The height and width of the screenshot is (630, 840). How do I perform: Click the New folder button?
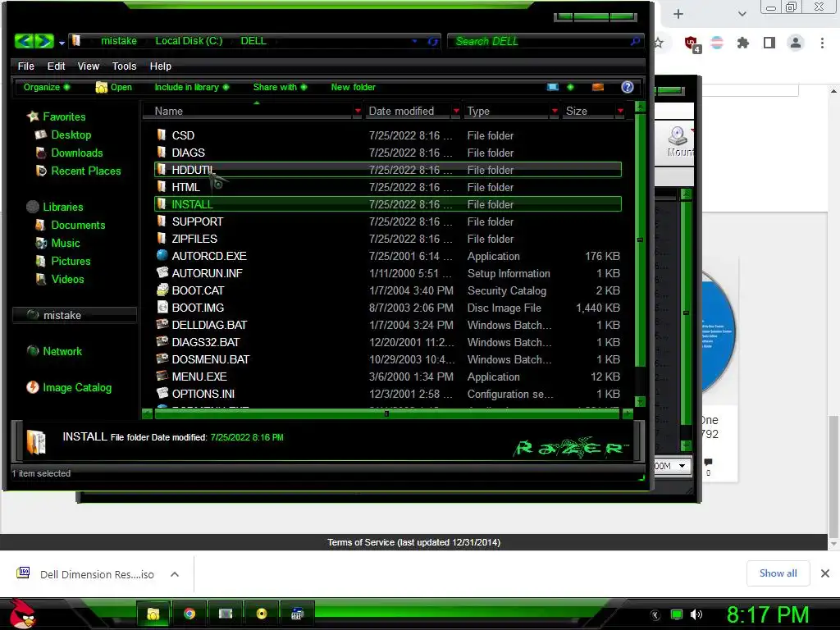pos(353,87)
